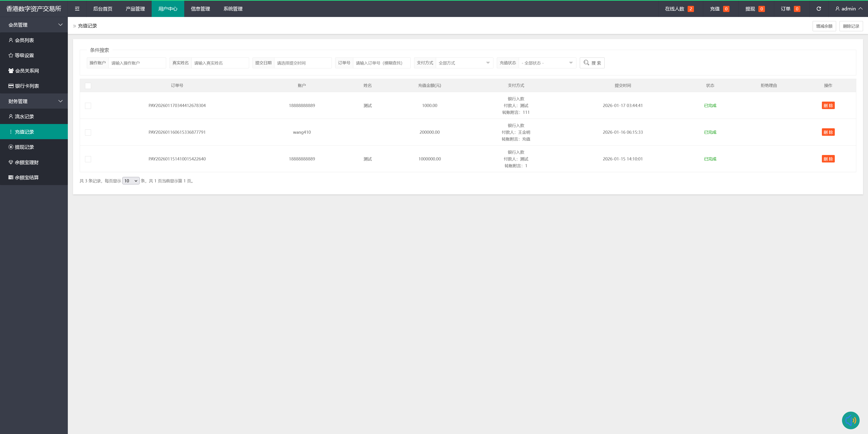Screen dimensions: 868x434
Task: Click the 增减余额 button
Action: 824,26
